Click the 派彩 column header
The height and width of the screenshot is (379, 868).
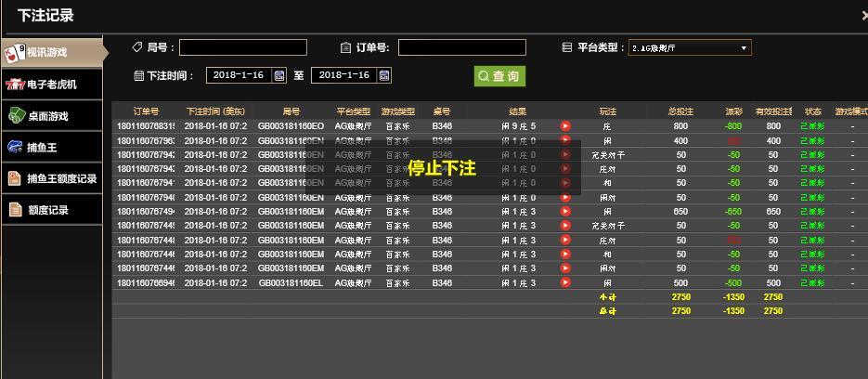[x=733, y=111]
